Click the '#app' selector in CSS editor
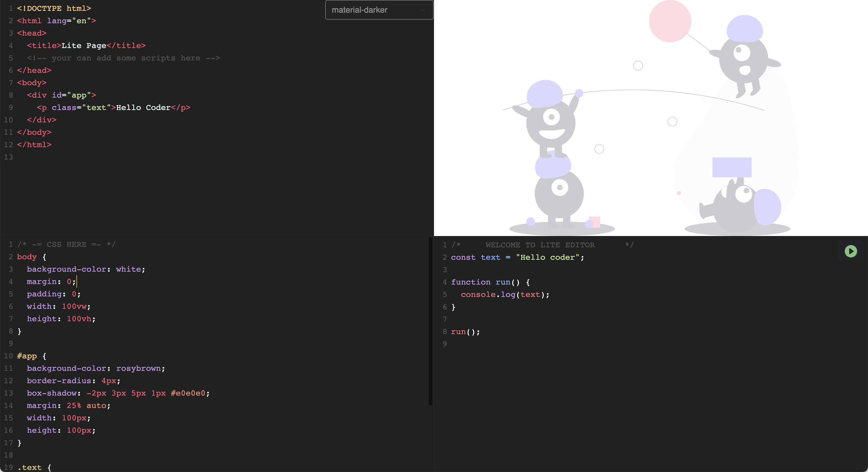 tap(27, 356)
